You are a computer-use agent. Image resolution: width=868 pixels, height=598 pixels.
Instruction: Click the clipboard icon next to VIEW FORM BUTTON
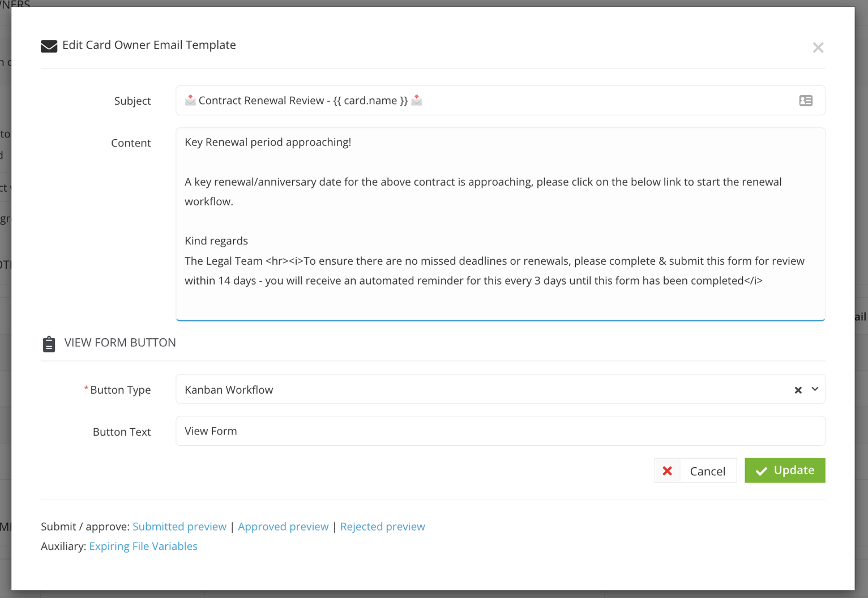click(49, 343)
